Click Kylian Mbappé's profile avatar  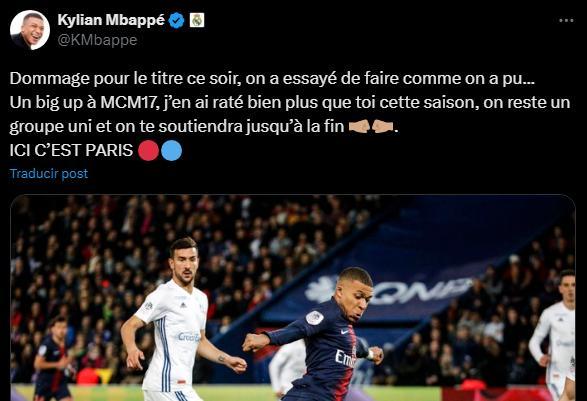point(30,30)
